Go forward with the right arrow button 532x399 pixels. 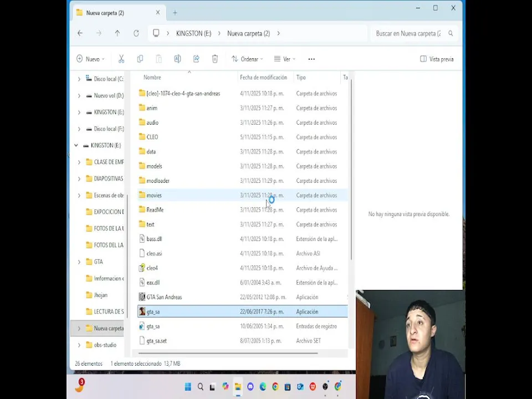tap(99, 33)
